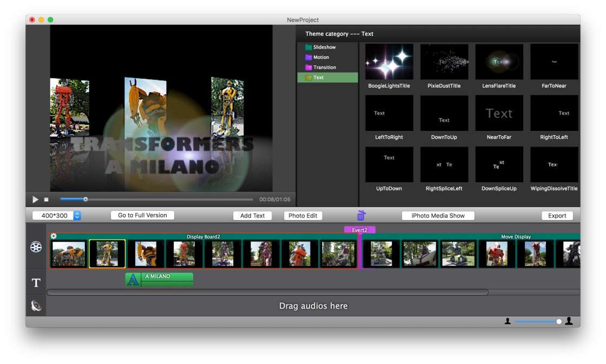Click the Go to Full Version button
This screenshot has height=364, width=606.
click(x=142, y=215)
